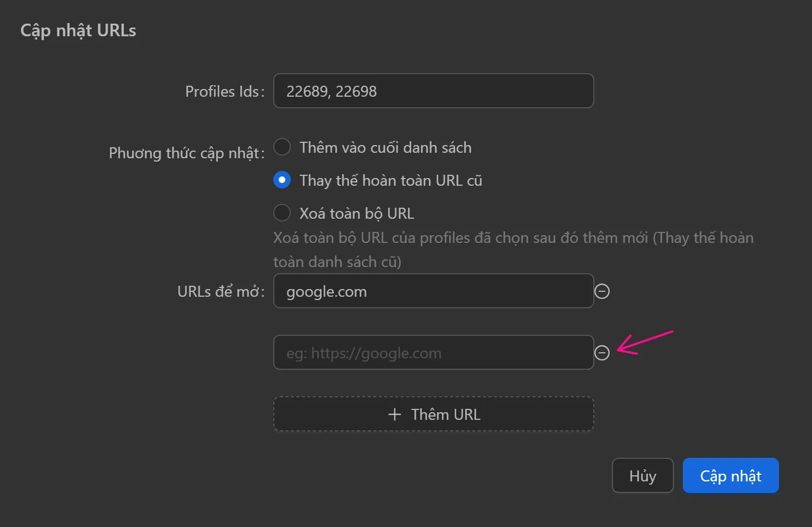Click the 'Xoá toàn bộ URL' option text
The height and width of the screenshot is (527, 812).
point(356,213)
